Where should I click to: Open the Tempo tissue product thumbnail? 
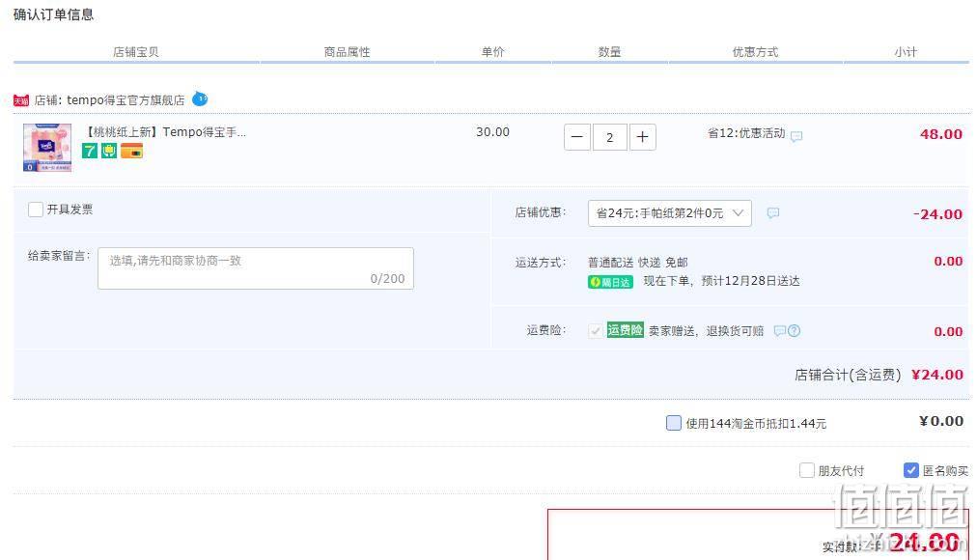pyautogui.click(x=47, y=148)
